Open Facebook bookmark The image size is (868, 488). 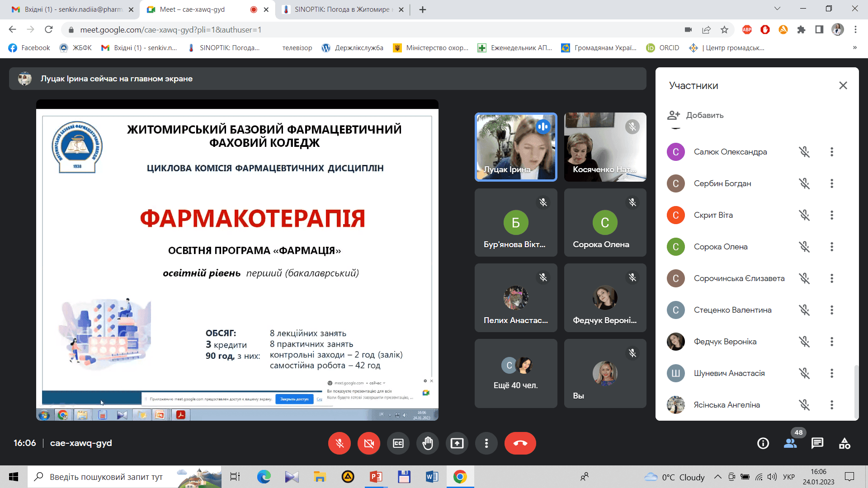29,48
